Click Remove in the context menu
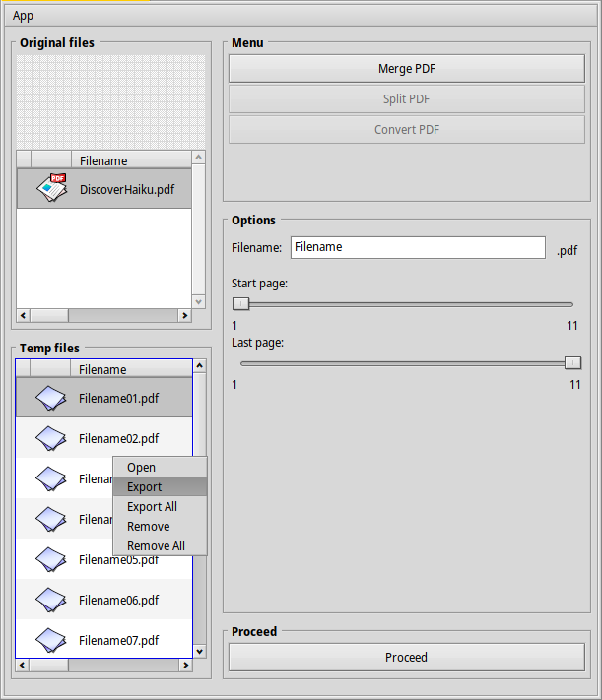 pyautogui.click(x=148, y=527)
